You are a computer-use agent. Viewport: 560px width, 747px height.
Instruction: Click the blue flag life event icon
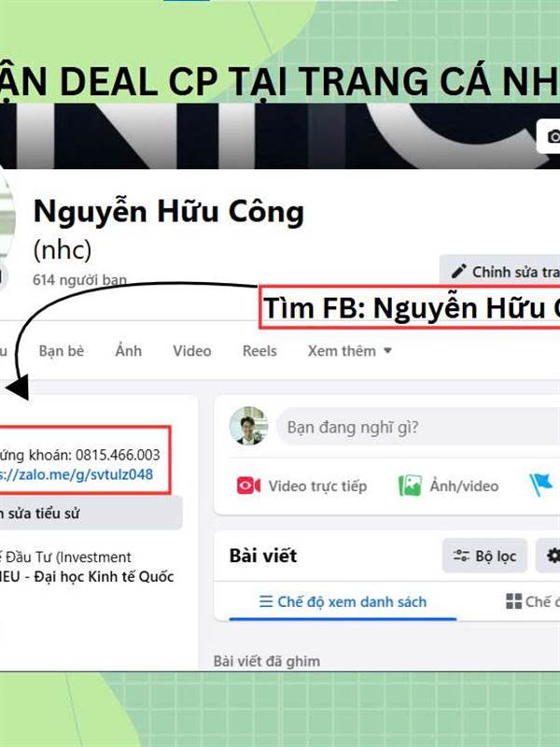coord(542,485)
